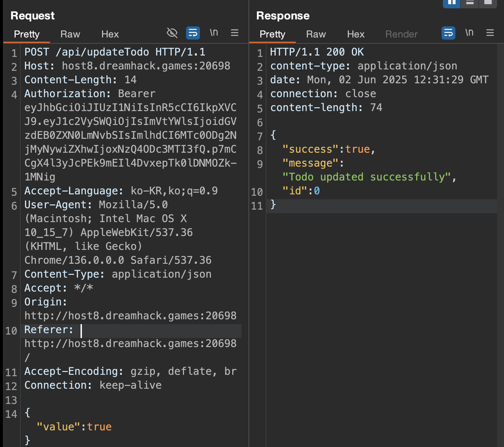The height and width of the screenshot is (447, 504).
Task: Switch to Response Pretty tab
Action: pyautogui.click(x=272, y=34)
